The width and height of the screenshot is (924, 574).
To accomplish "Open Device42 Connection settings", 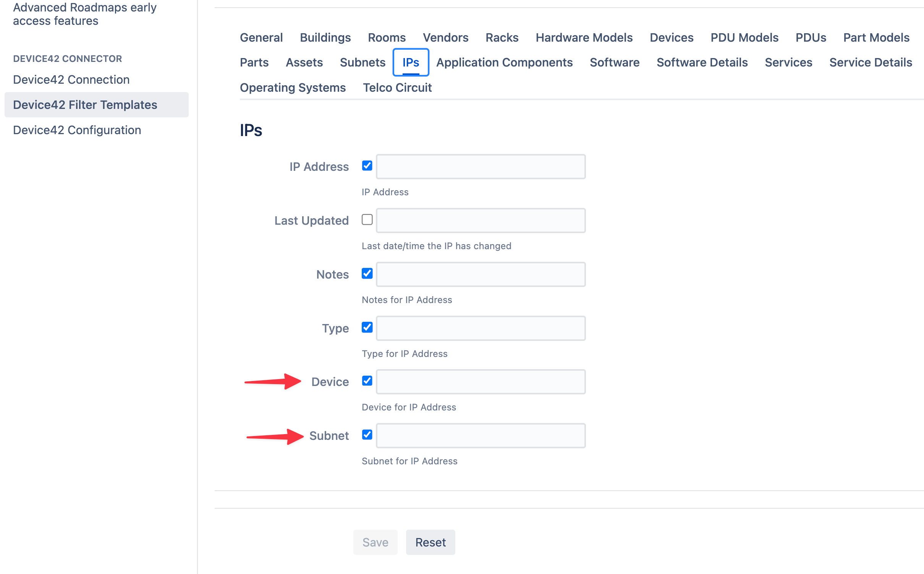I will pos(71,79).
